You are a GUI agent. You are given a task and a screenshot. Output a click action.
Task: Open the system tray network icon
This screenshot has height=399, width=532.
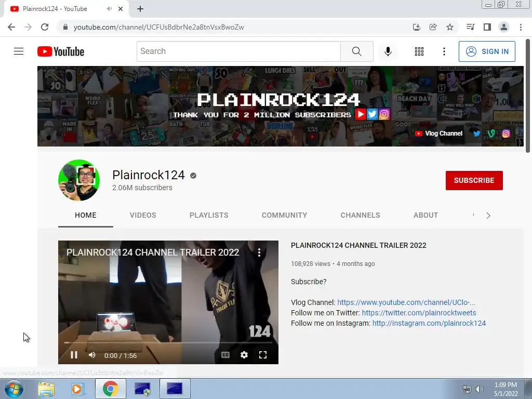coord(467,389)
